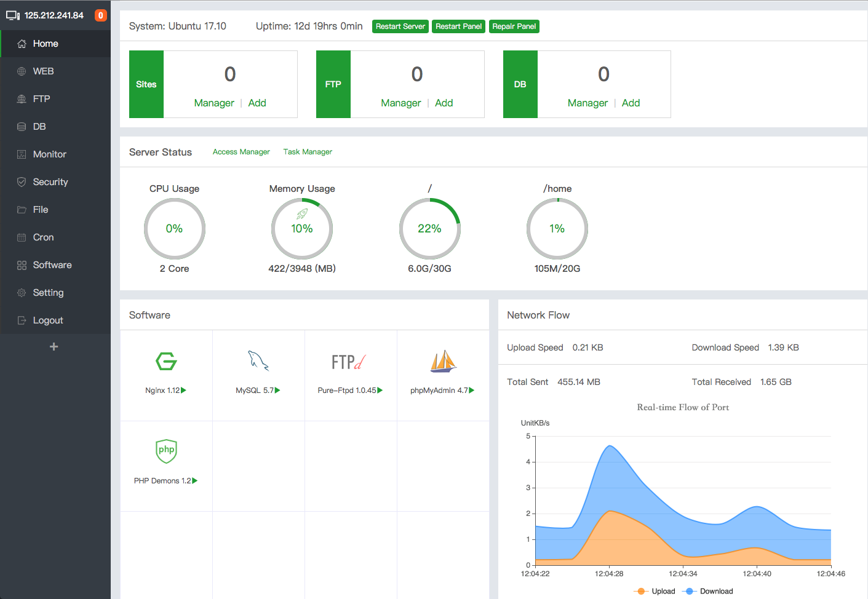Click the Repair Panel button
Image resolution: width=868 pixels, height=599 pixels.
[514, 26]
